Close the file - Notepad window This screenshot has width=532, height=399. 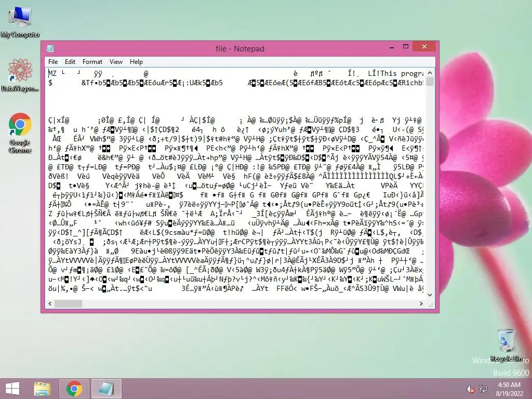(x=424, y=46)
